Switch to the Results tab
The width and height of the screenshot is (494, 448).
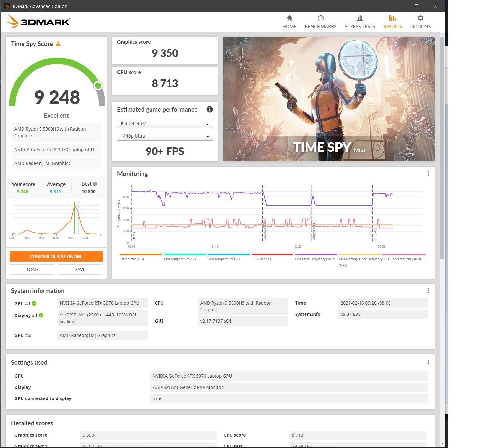coord(392,22)
